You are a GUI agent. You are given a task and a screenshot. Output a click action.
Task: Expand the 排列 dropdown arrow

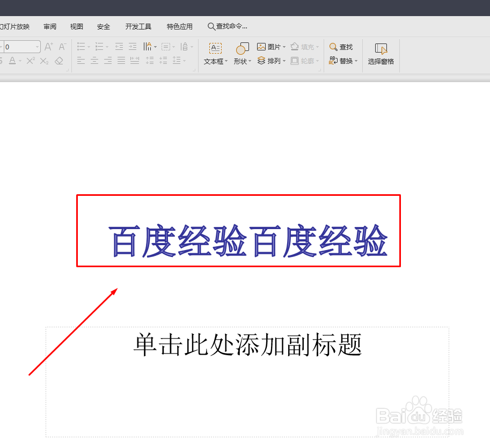coord(284,61)
